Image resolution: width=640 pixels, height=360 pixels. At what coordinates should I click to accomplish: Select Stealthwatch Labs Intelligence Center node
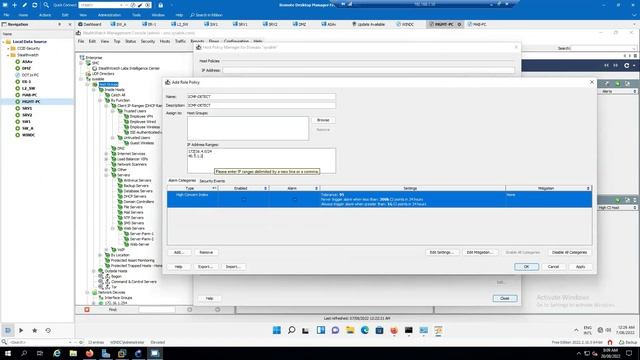tap(129, 68)
